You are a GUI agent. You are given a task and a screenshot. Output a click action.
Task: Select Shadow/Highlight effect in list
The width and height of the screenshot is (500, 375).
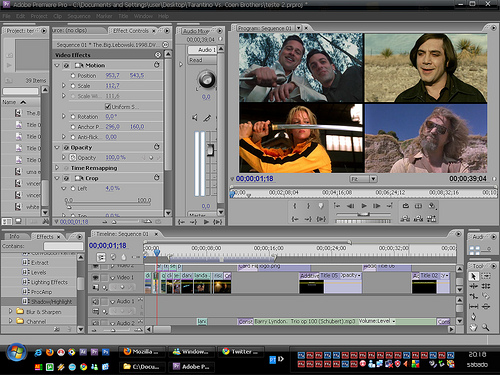(x=51, y=302)
